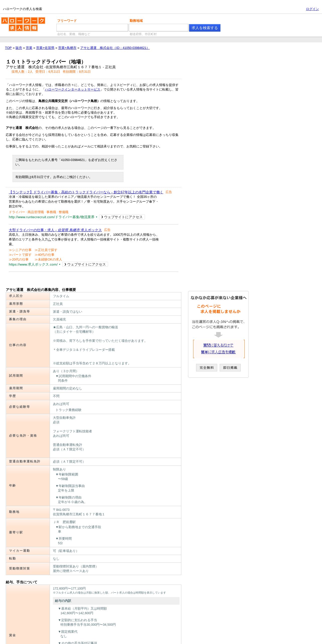Click the 雇用期間の定めなし value
The width and height of the screenshot is (322, 644).
[x=67, y=388]
